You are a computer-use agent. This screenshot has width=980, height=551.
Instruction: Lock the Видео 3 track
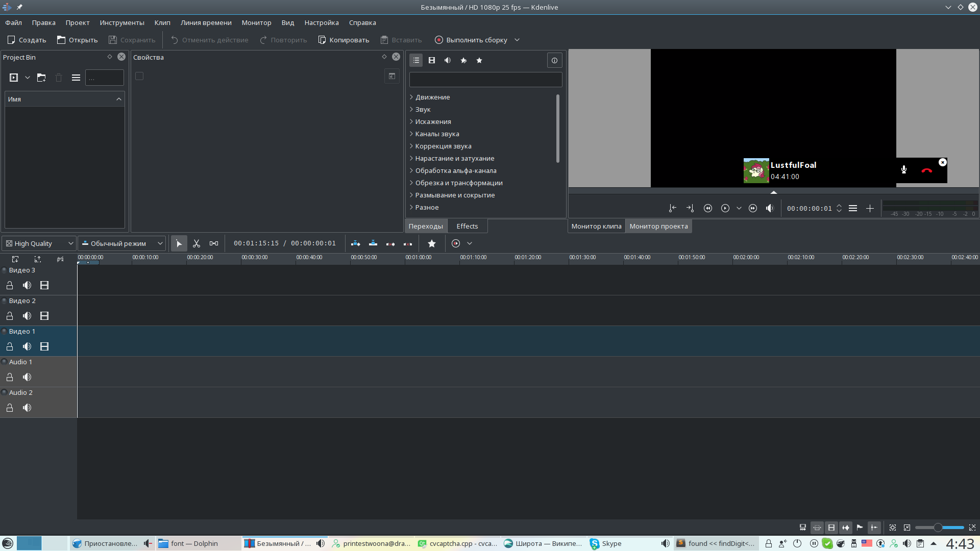[10, 285]
